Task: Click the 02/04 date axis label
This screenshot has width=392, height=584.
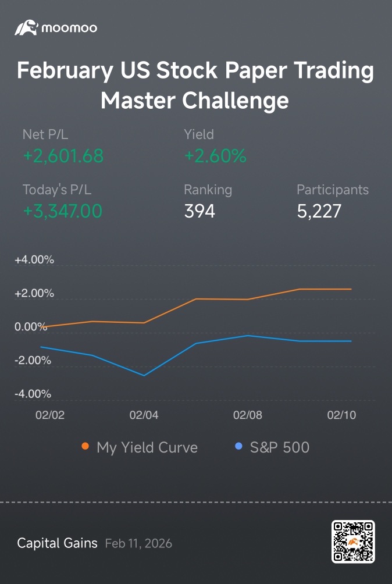Action: coord(144,415)
